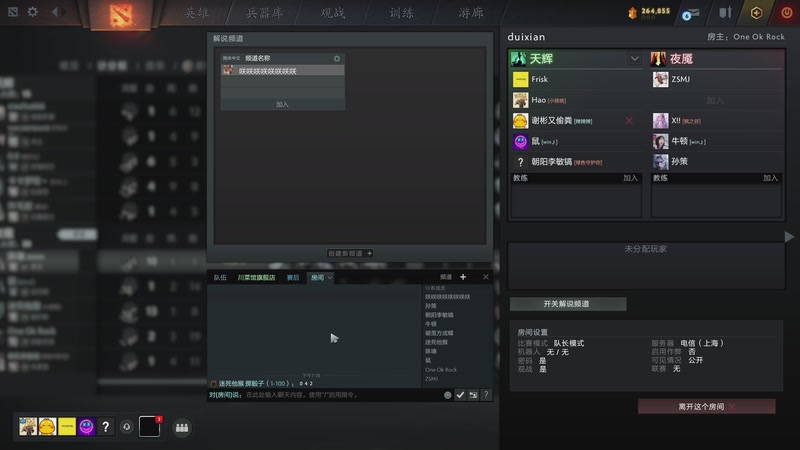Click the headset voice icon near party

coord(127,427)
